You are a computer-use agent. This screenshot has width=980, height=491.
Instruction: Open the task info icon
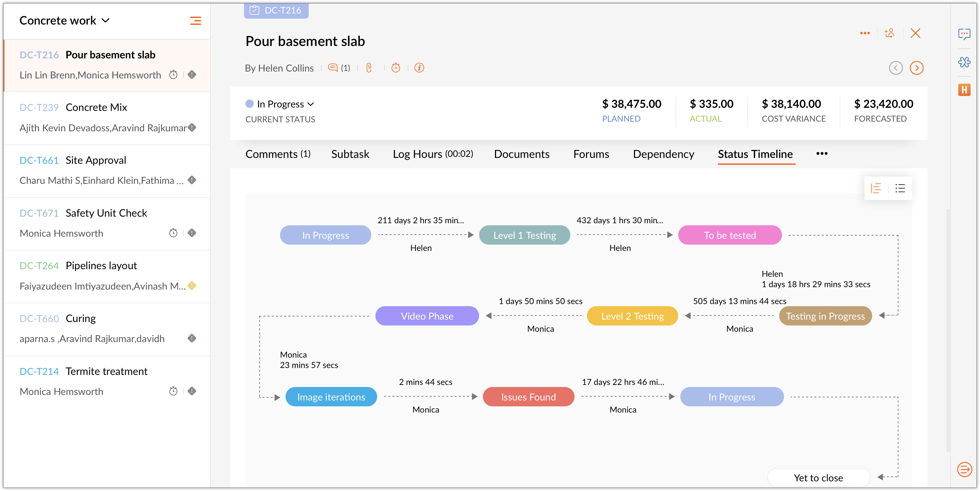click(419, 68)
